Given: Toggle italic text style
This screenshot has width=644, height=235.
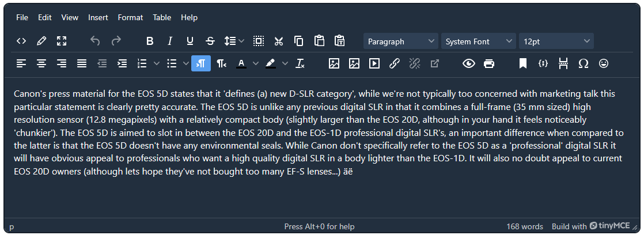Looking at the screenshot, I should tap(170, 41).
